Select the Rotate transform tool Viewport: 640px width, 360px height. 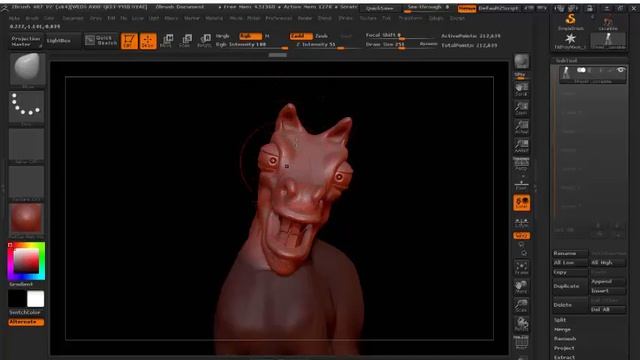click(x=204, y=41)
